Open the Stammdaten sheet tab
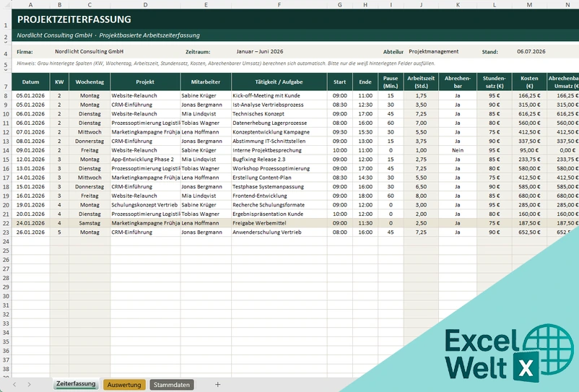 (172, 385)
